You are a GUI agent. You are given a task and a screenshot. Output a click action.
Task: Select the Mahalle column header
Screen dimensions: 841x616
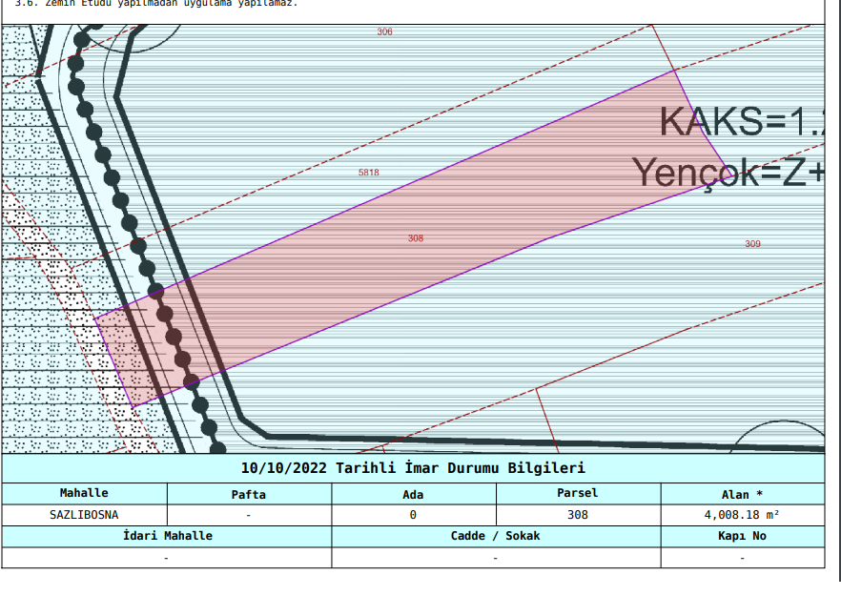pos(84,493)
